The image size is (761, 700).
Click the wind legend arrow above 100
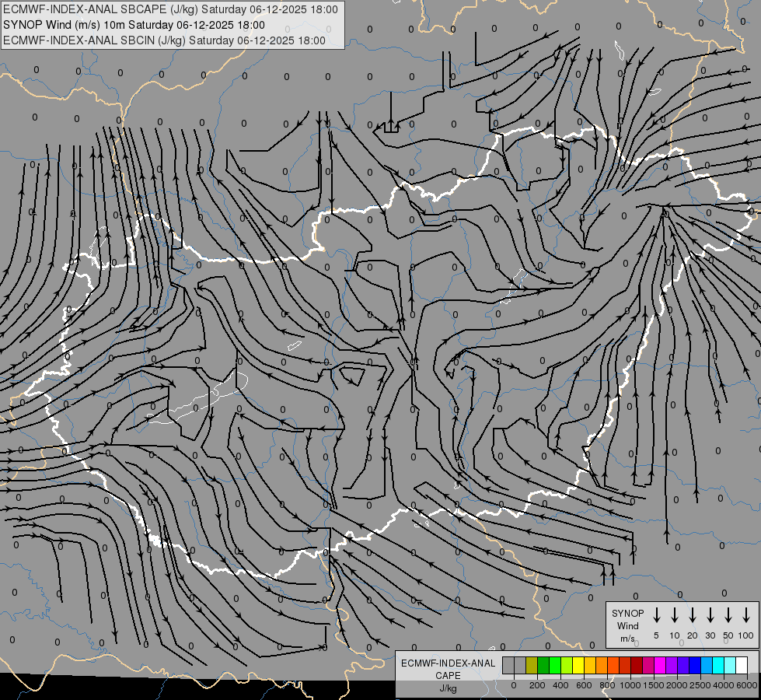746,615
